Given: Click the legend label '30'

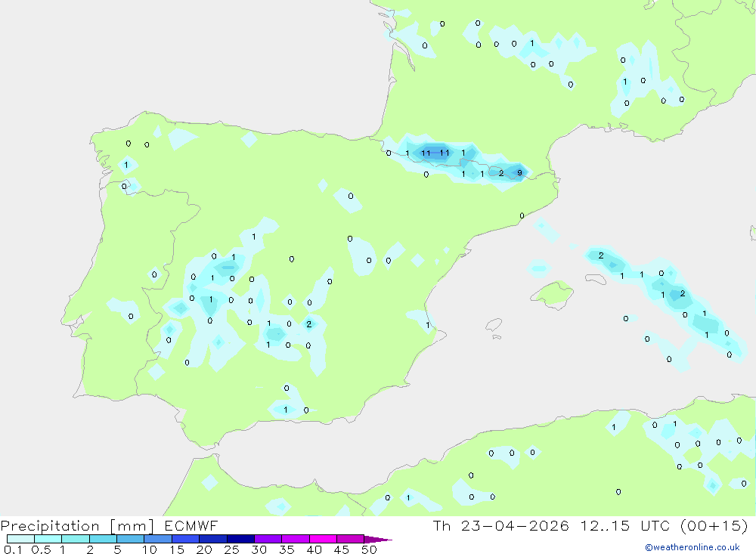Looking at the screenshot, I should click(x=259, y=549).
